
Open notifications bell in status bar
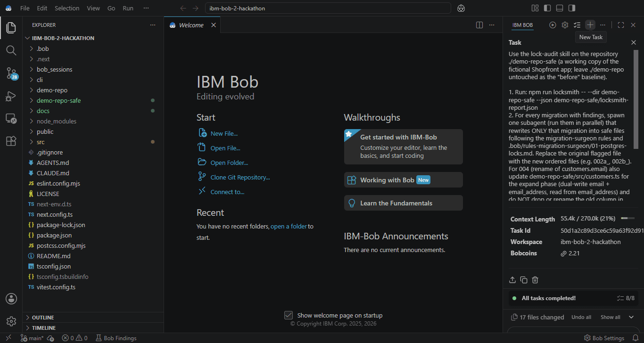coord(635,338)
